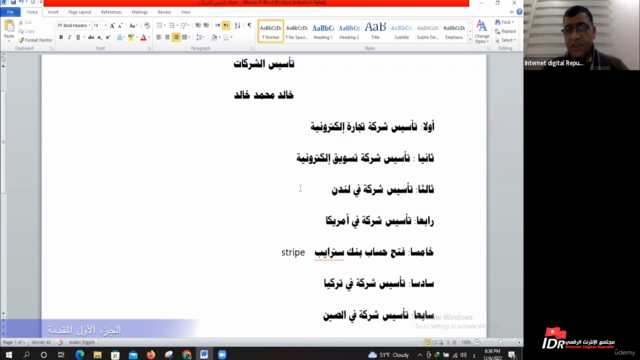The image size is (640, 360).
Task: Toggle subscript formatting
Action: 100,37
